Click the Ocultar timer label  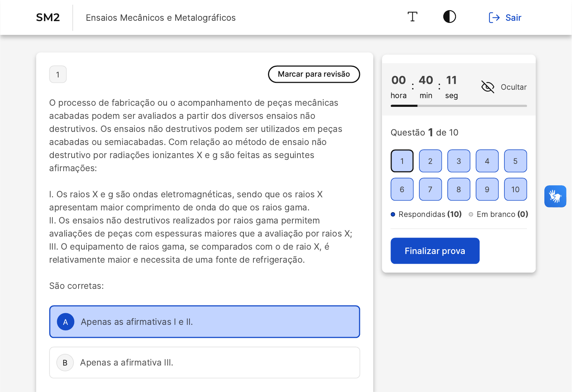(513, 87)
